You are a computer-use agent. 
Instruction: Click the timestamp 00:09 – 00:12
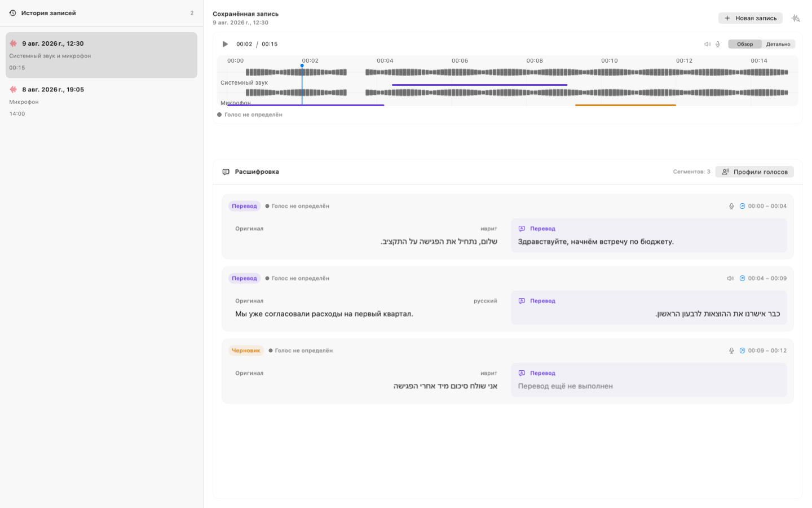[x=767, y=351]
